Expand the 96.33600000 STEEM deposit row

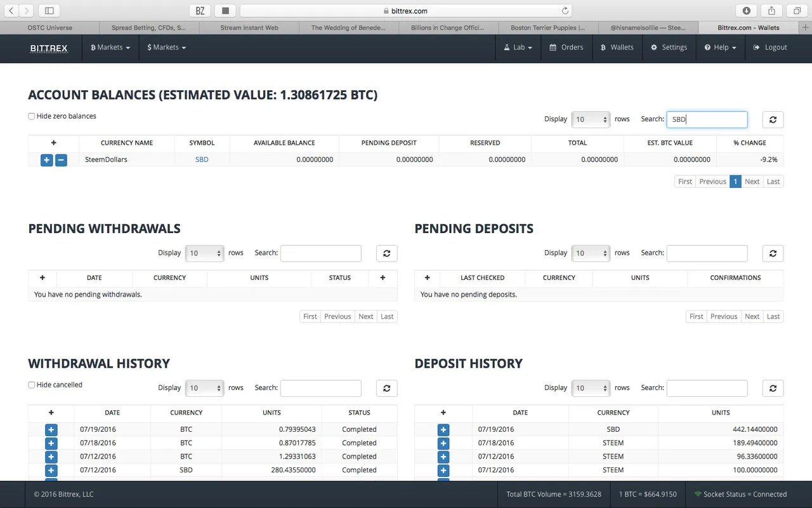click(x=443, y=457)
